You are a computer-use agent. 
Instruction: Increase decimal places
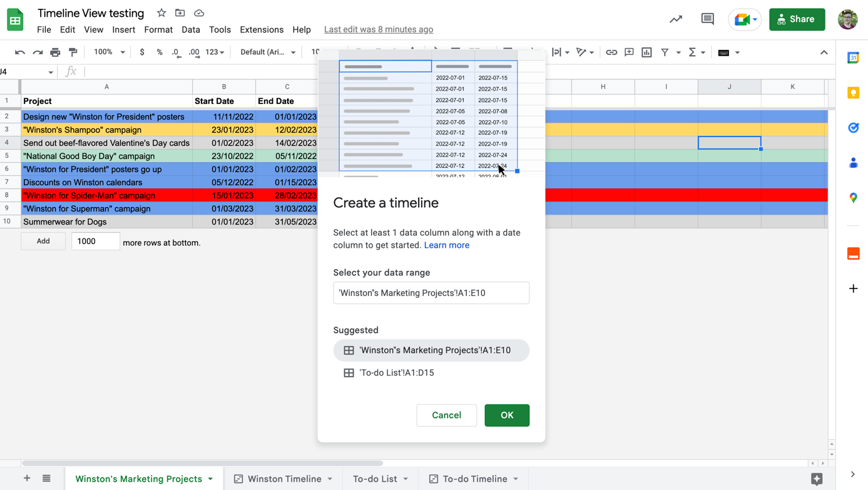click(194, 53)
